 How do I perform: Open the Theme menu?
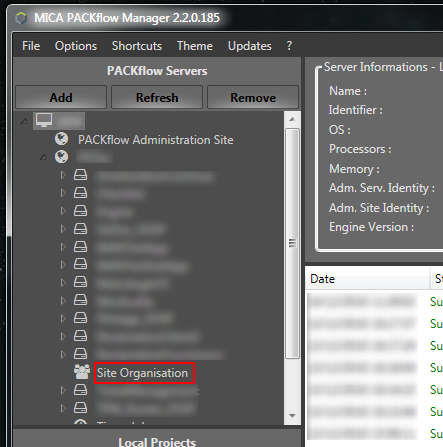[x=195, y=46]
